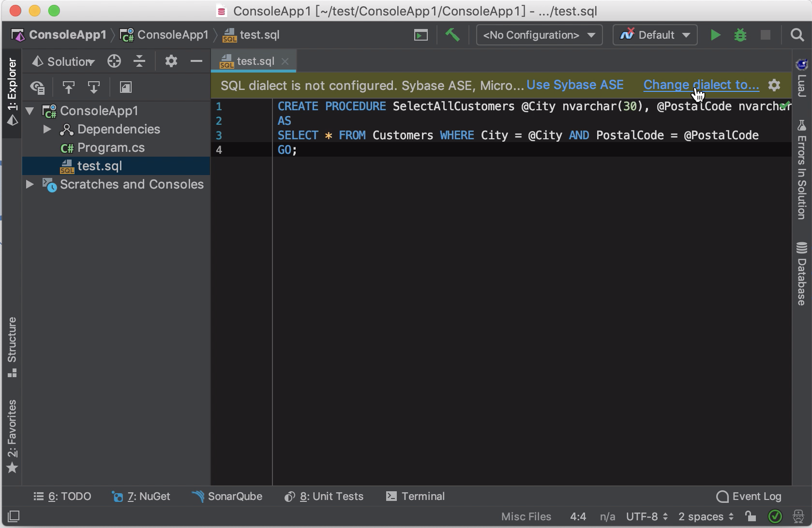This screenshot has width=812, height=528.
Task: Toggle read-only lock icon in status bar
Action: 751,516
